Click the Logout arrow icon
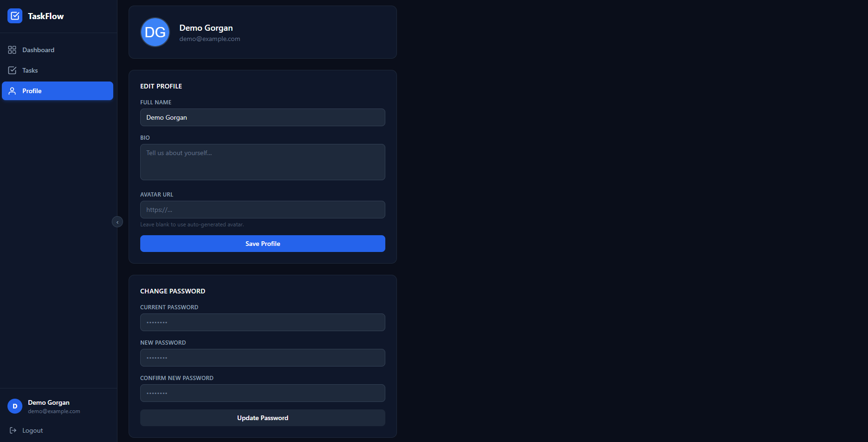This screenshot has height=442, width=868. coord(13,430)
